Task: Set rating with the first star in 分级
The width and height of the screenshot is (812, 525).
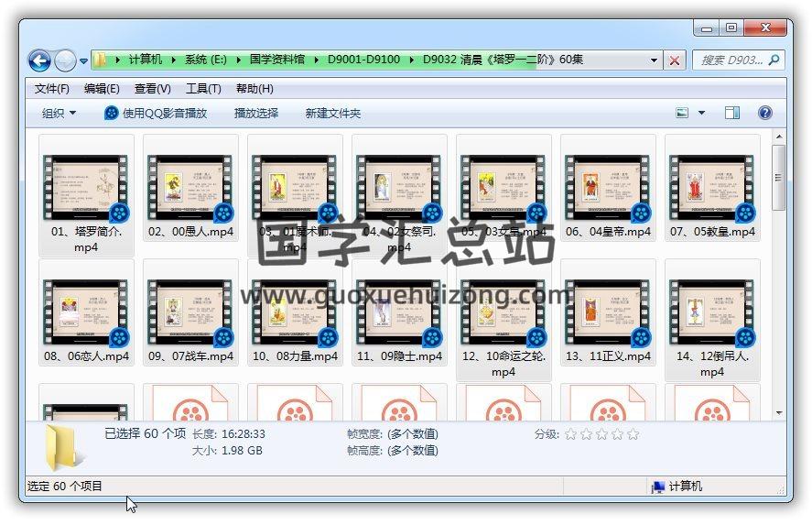Action: (570, 434)
